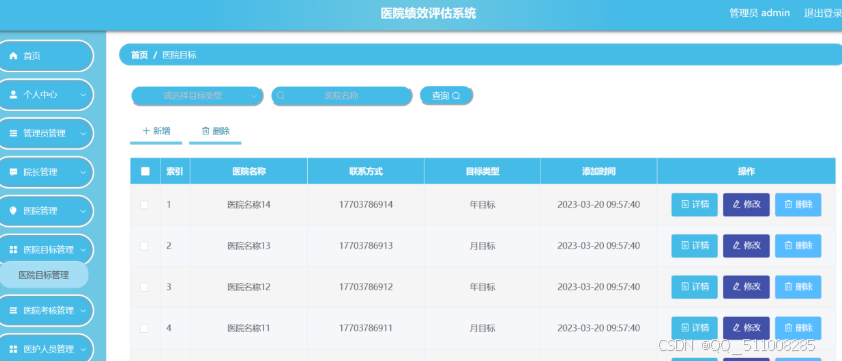Click the chat icon beside 院长管理
Screen dimensions: 842x361
(x=13, y=172)
